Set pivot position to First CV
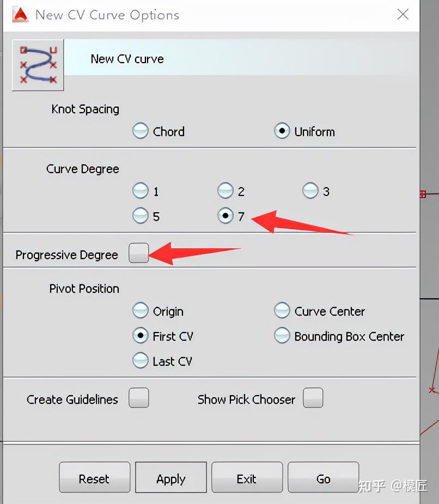Viewport: 439px width, 504px height. tap(141, 336)
